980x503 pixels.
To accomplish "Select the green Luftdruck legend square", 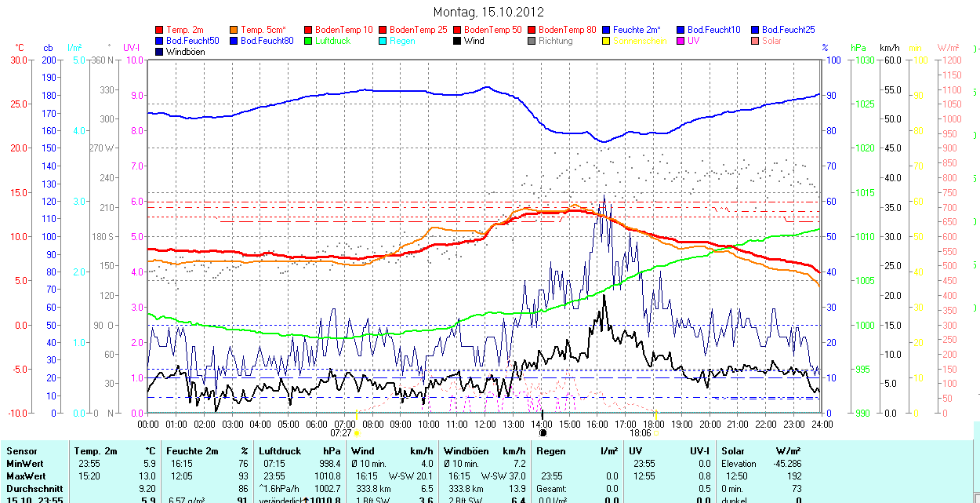I will (308, 41).
